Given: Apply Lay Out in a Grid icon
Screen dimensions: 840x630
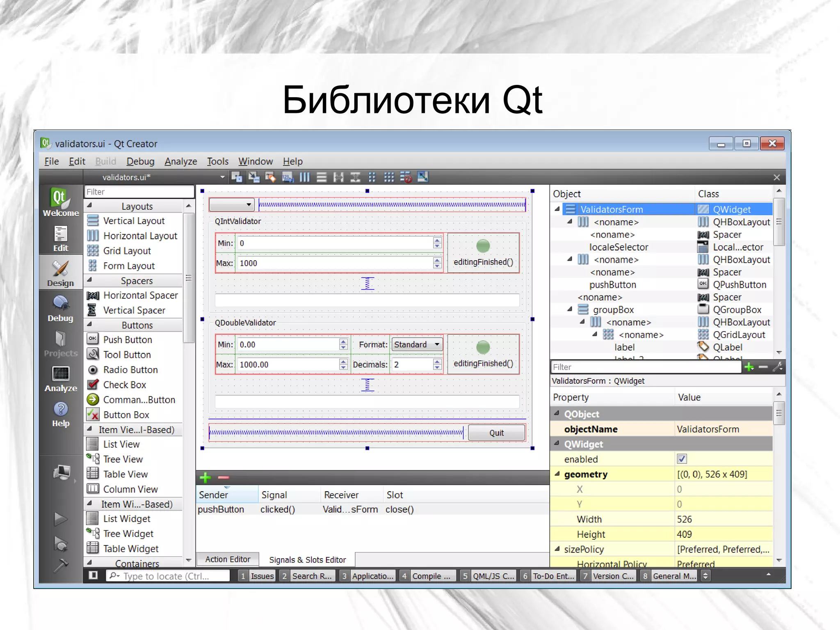Looking at the screenshot, I should click(x=389, y=177).
